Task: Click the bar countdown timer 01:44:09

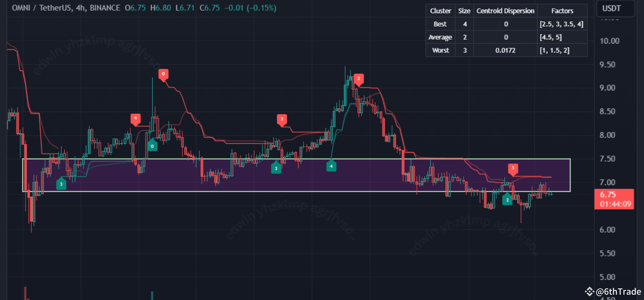Action: 615,204
